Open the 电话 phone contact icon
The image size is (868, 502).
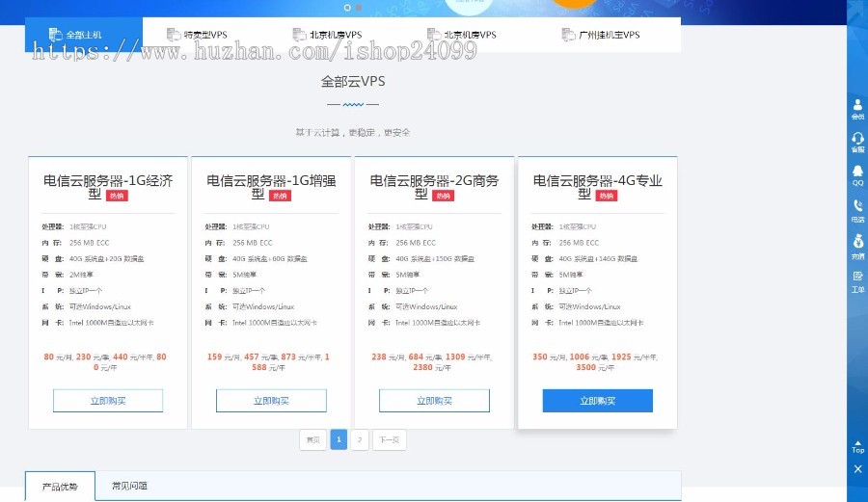pyautogui.click(x=857, y=211)
